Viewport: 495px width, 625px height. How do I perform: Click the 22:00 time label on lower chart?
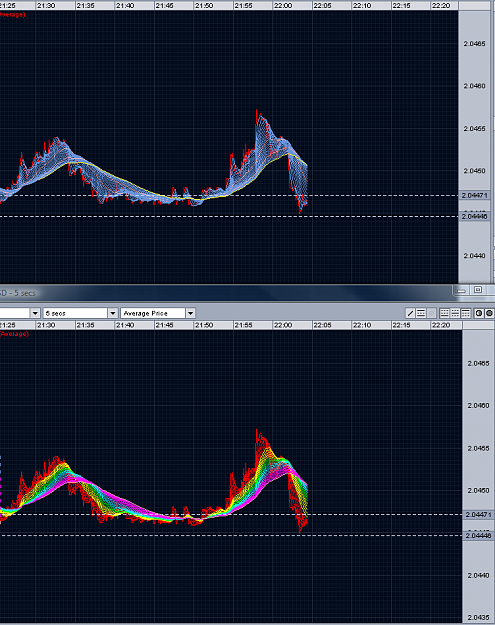tap(283, 325)
